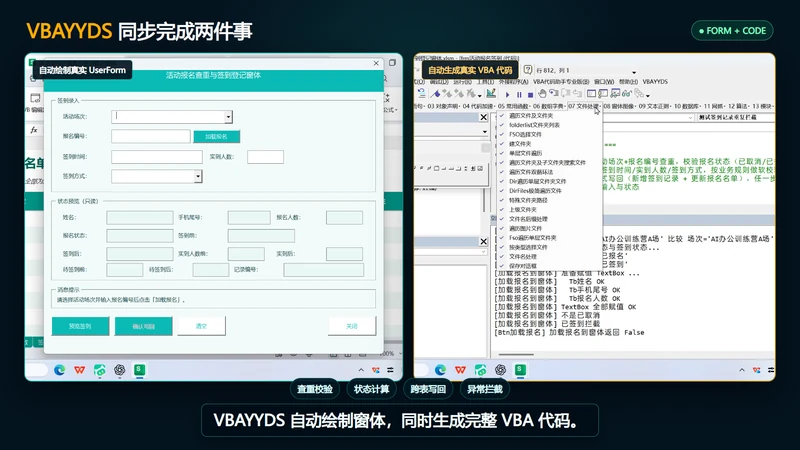
Task: Open ChatGPT icon in UserForm panel's taskbar
Action: point(119,370)
